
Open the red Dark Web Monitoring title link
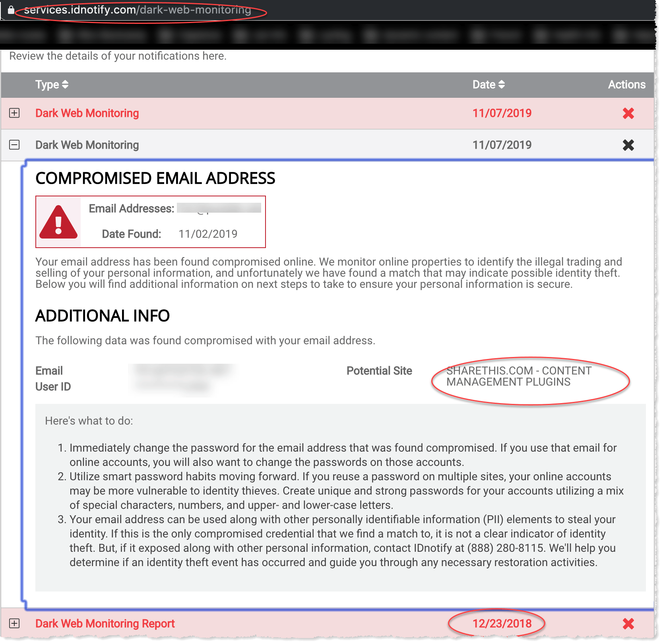tap(87, 113)
